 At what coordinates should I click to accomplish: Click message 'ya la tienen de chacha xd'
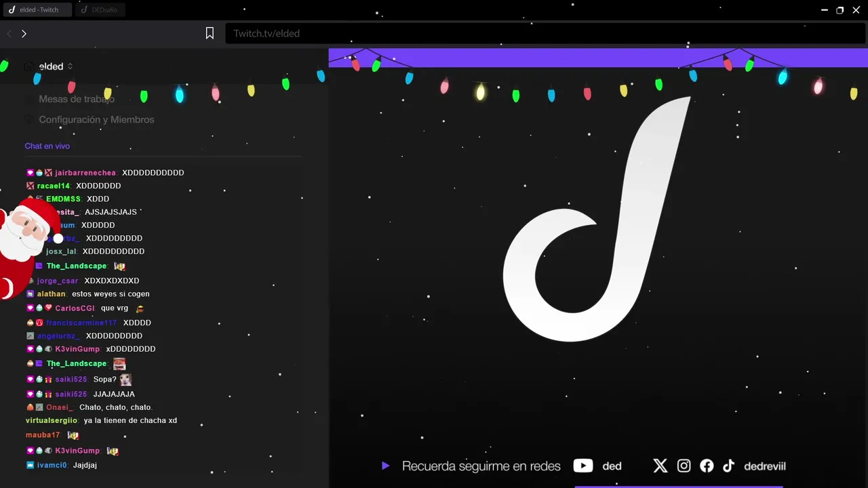pyautogui.click(x=130, y=420)
